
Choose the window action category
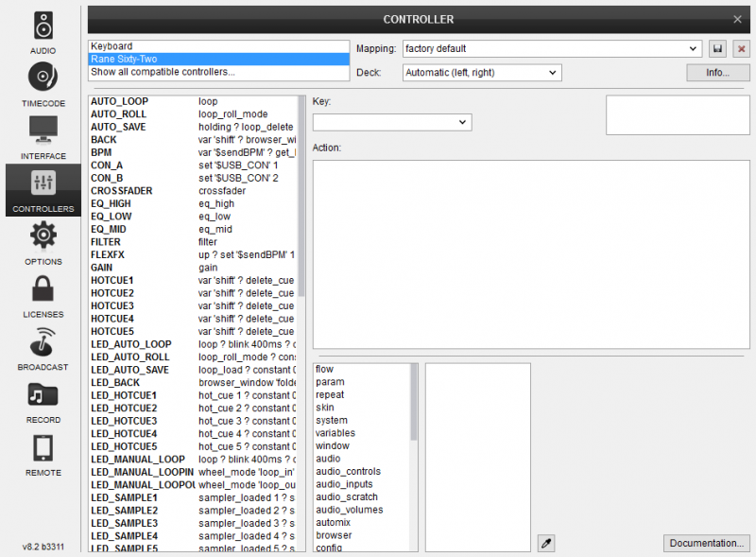(362, 446)
